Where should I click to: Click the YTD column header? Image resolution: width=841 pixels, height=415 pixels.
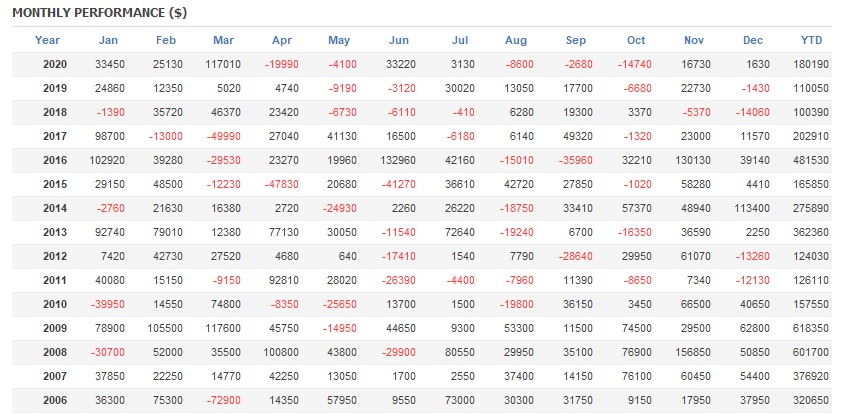[812, 41]
